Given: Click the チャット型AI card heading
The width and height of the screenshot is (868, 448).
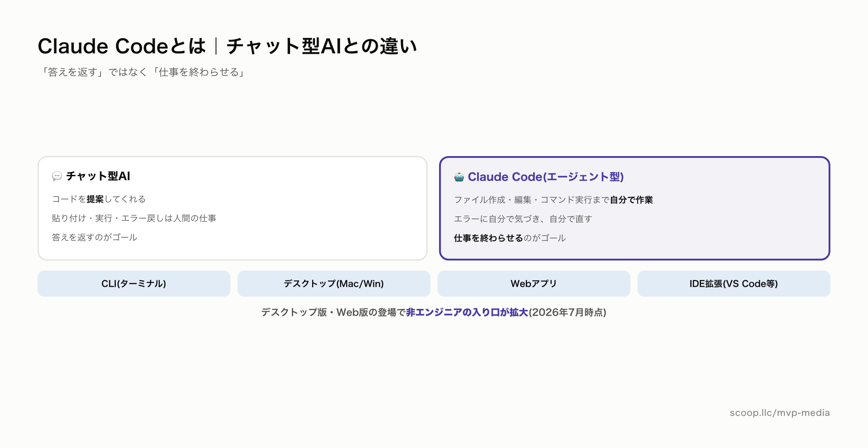Looking at the screenshot, I should (98, 176).
